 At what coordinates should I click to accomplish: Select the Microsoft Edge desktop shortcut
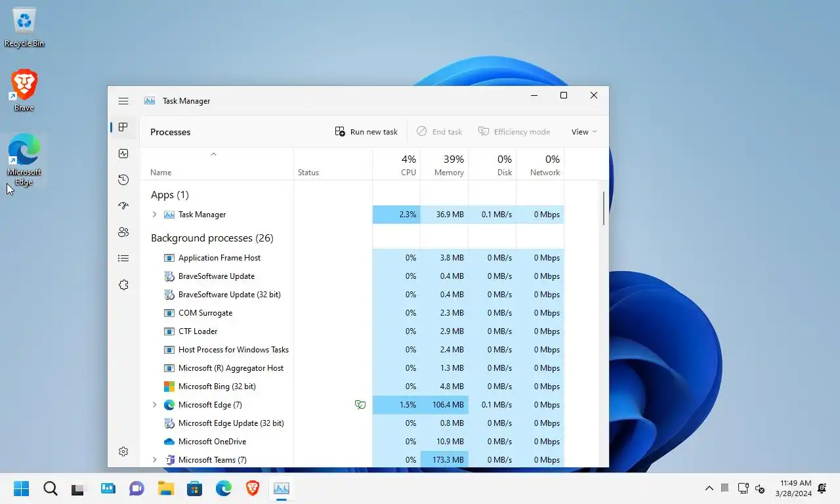[24, 160]
